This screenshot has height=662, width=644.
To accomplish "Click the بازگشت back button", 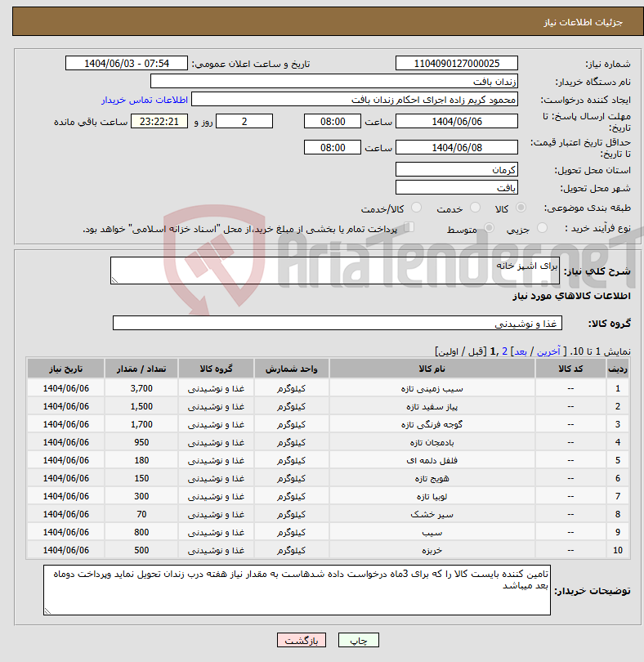I will 301,640.
